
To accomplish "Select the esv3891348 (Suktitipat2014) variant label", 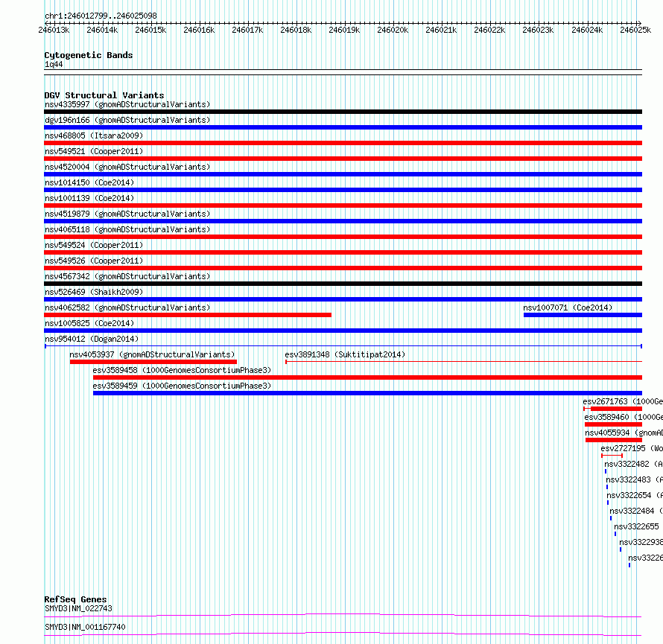I will pyautogui.click(x=345, y=354).
